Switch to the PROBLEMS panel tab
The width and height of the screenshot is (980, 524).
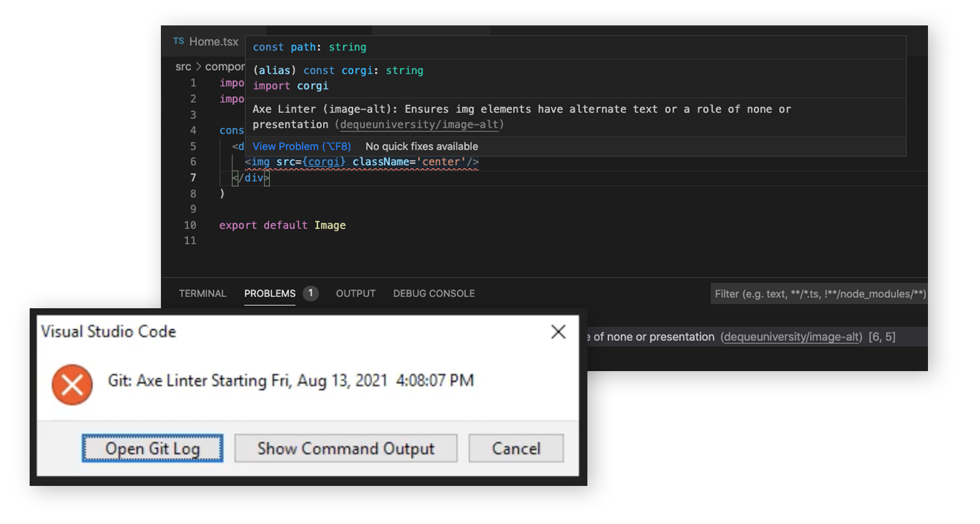(x=270, y=294)
